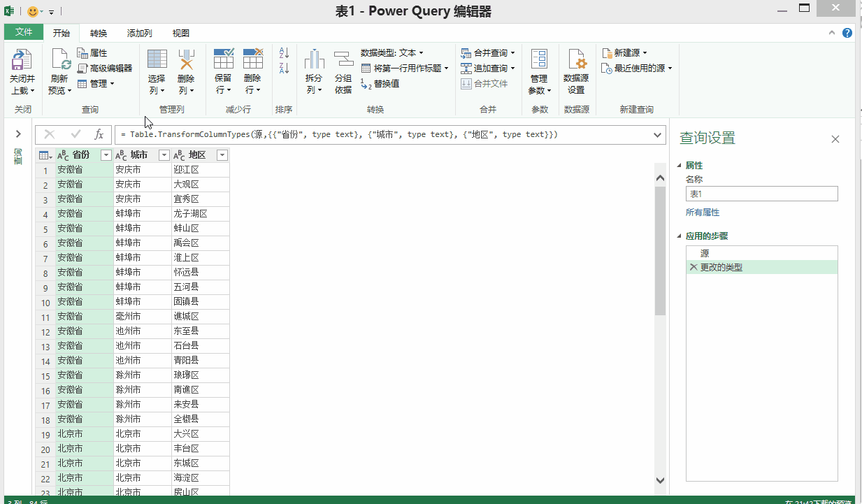Switch to the Add Column (添加列) tab
Image resolution: width=862 pixels, height=504 pixels.
140,33
